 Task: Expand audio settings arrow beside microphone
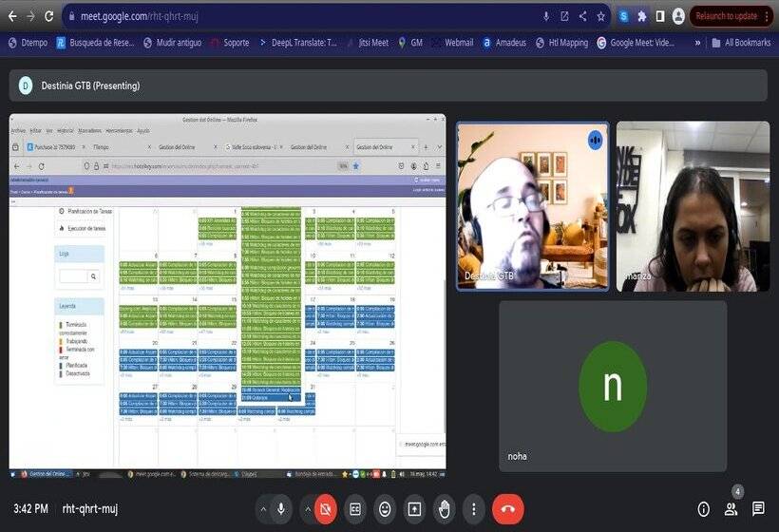click(262, 509)
